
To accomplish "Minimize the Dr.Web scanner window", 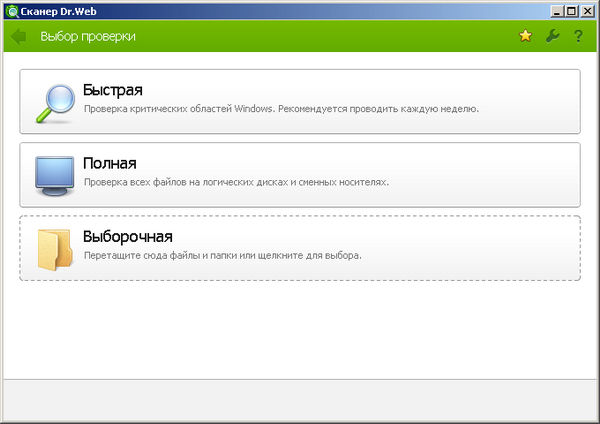I will 557,11.
